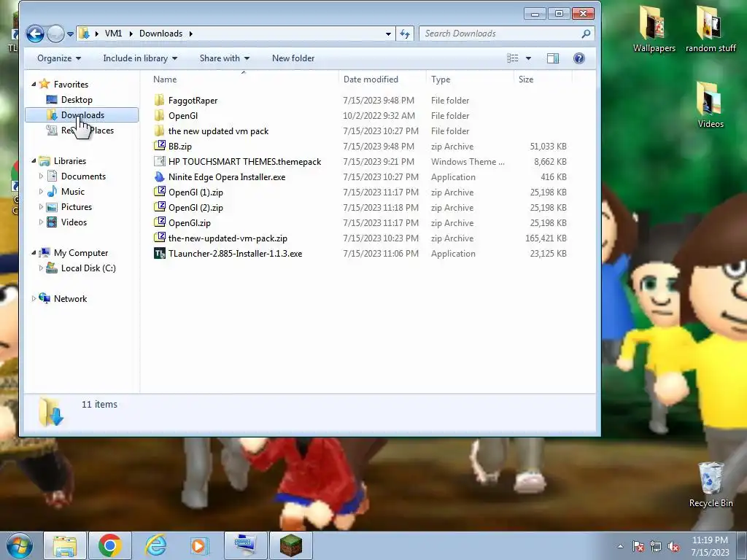This screenshot has width=747, height=560.
Task: Open the Minecraft block taskbar icon
Action: click(290, 545)
